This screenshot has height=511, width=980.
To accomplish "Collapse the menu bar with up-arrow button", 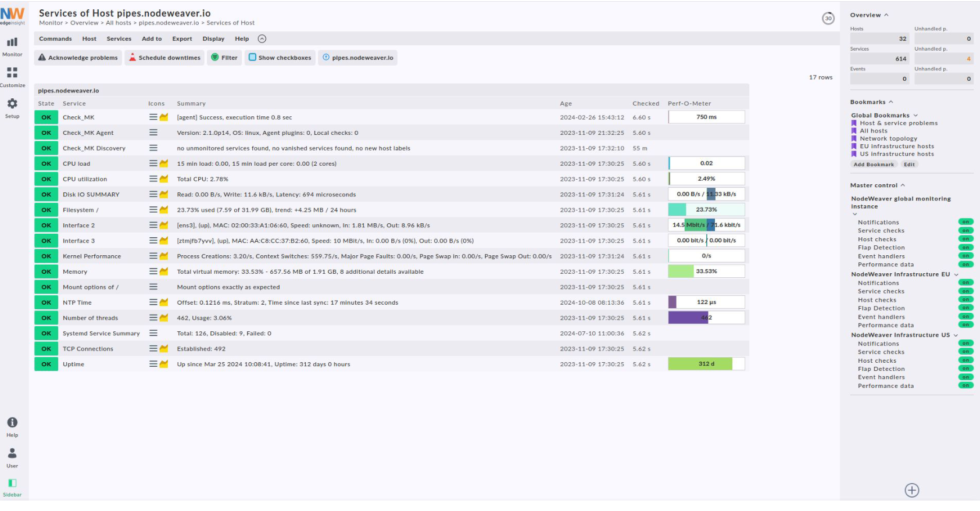I will pyautogui.click(x=262, y=39).
